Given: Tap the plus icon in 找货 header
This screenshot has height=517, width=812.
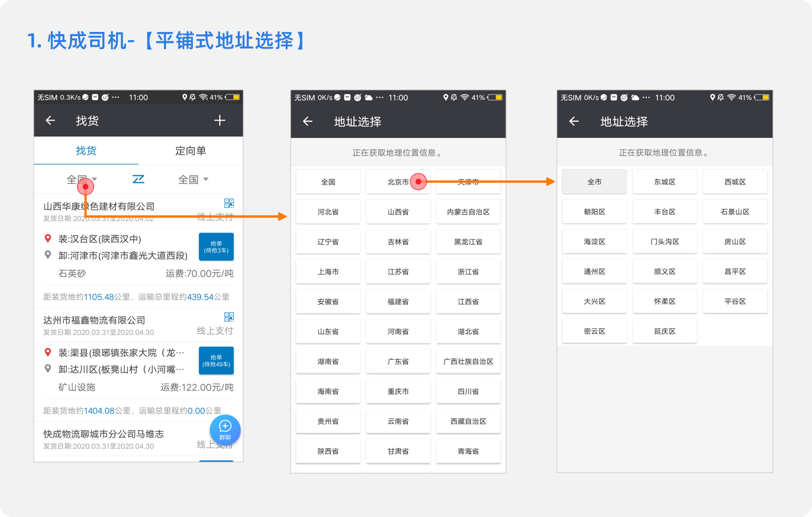Looking at the screenshot, I should click(x=220, y=121).
